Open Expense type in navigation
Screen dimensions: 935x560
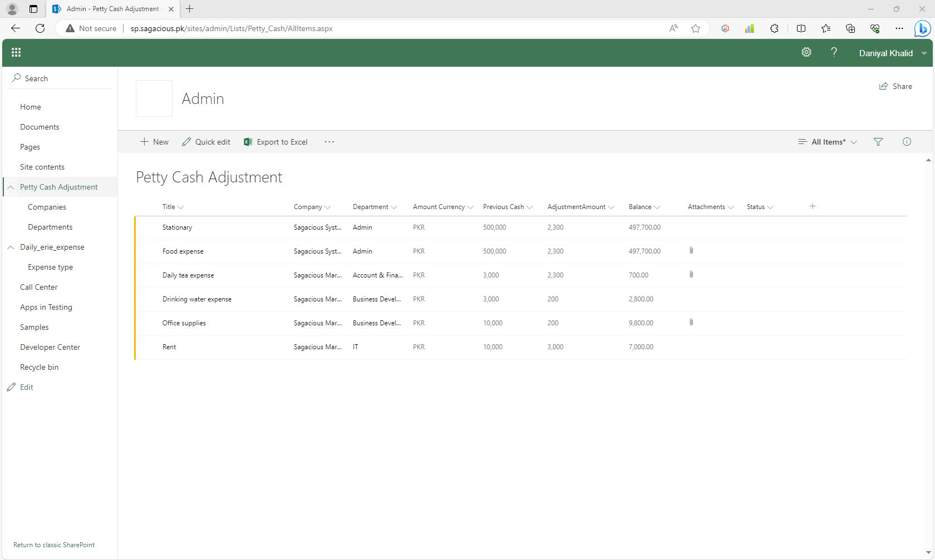[x=50, y=267]
